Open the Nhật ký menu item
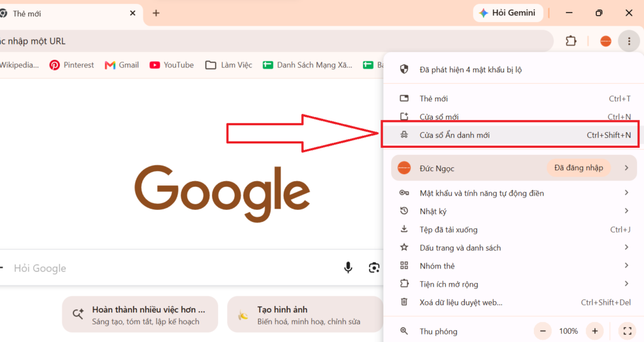This screenshot has height=342, width=644. pyautogui.click(x=513, y=211)
